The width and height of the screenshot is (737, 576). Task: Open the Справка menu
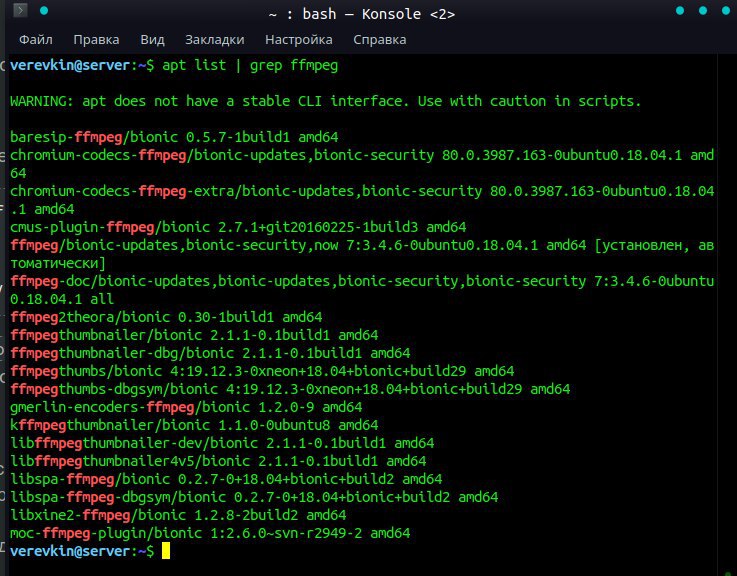[x=380, y=39]
